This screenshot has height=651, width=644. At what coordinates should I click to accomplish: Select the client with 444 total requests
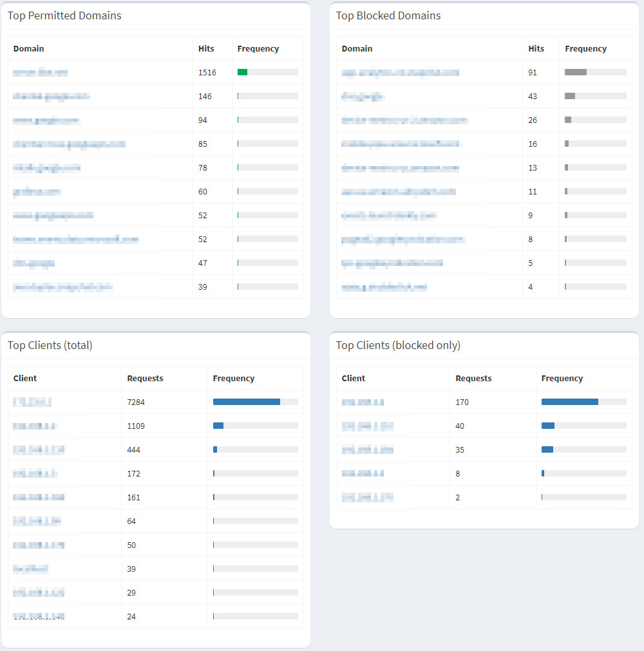point(39,450)
